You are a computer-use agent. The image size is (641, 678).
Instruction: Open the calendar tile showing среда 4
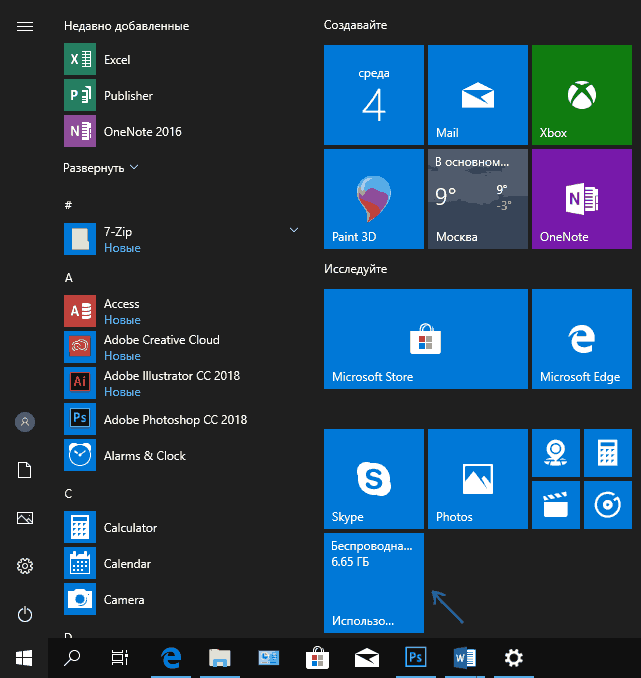[x=374, y=95]
